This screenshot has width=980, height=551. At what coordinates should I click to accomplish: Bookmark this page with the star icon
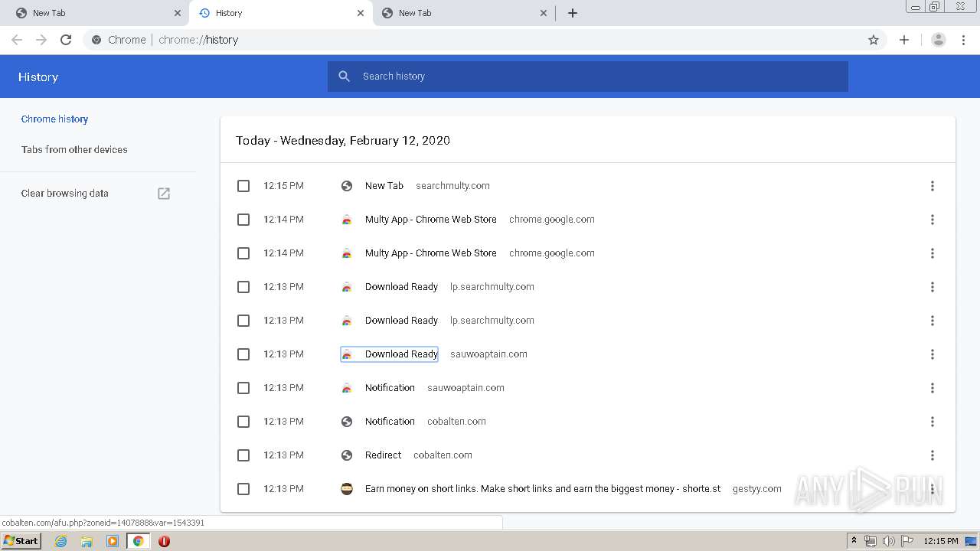point(874,40)
